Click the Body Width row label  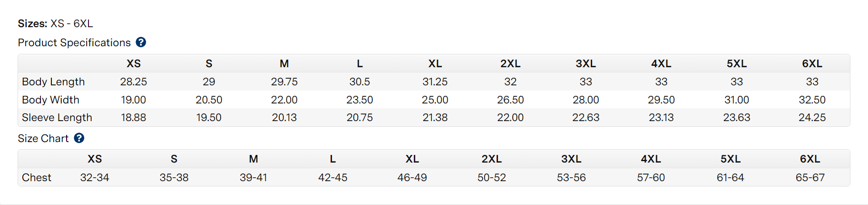50,100
